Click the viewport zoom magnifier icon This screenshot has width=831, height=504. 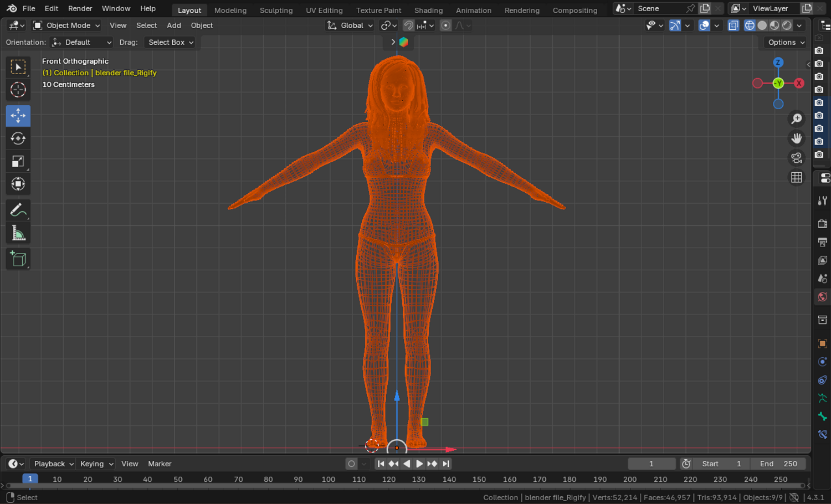click(797, 119)
